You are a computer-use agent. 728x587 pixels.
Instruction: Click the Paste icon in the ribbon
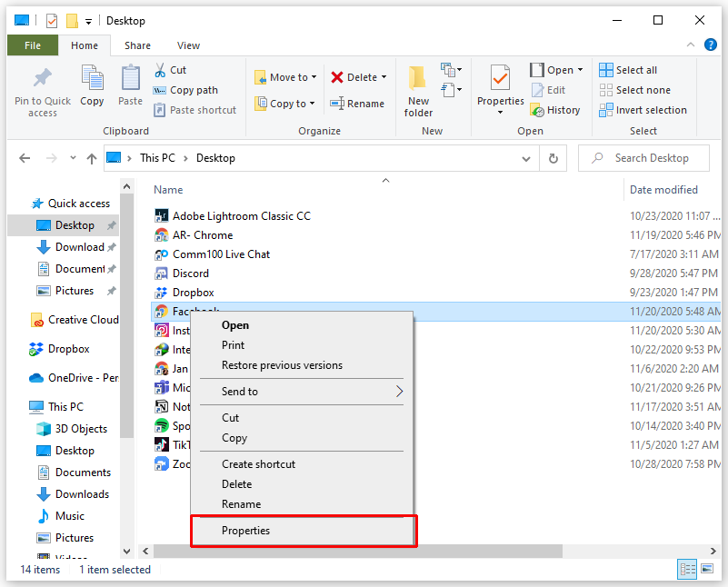(x=130, y=88)
